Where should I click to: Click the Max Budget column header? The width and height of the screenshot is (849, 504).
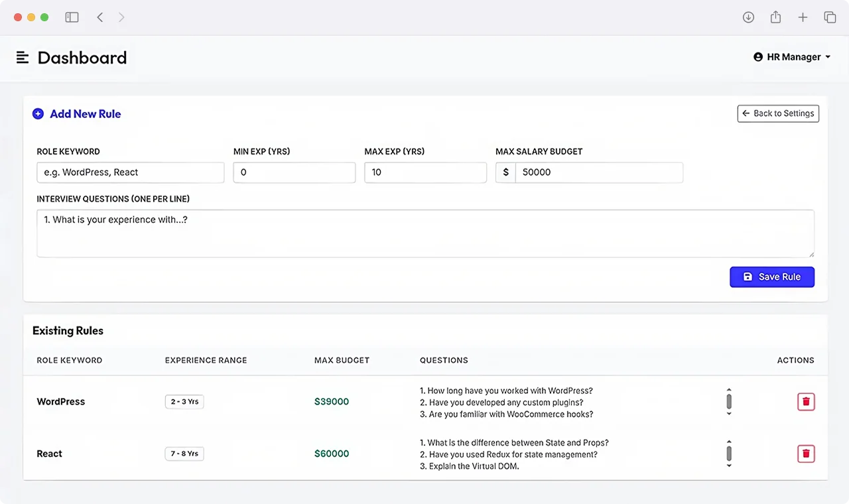(x=342, y=360)
